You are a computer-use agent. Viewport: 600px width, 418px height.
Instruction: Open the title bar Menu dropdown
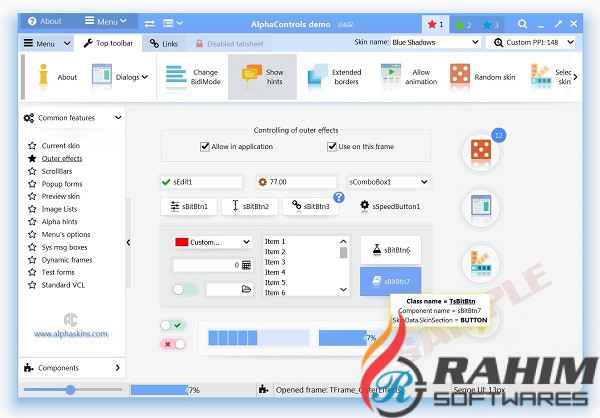pyautogui.click(x=106, y=21)
